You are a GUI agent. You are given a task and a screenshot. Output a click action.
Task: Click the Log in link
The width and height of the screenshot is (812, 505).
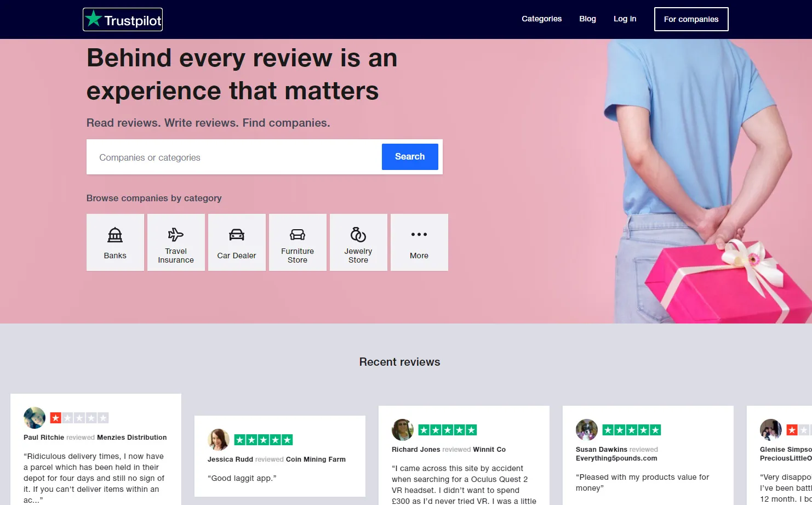(625, 19)
